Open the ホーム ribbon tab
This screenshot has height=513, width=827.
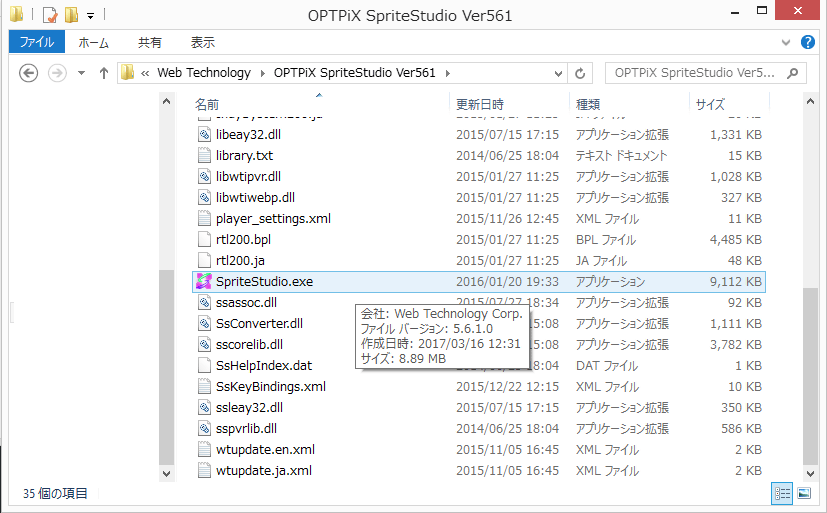pyautogui.click(x=93, y=42)
